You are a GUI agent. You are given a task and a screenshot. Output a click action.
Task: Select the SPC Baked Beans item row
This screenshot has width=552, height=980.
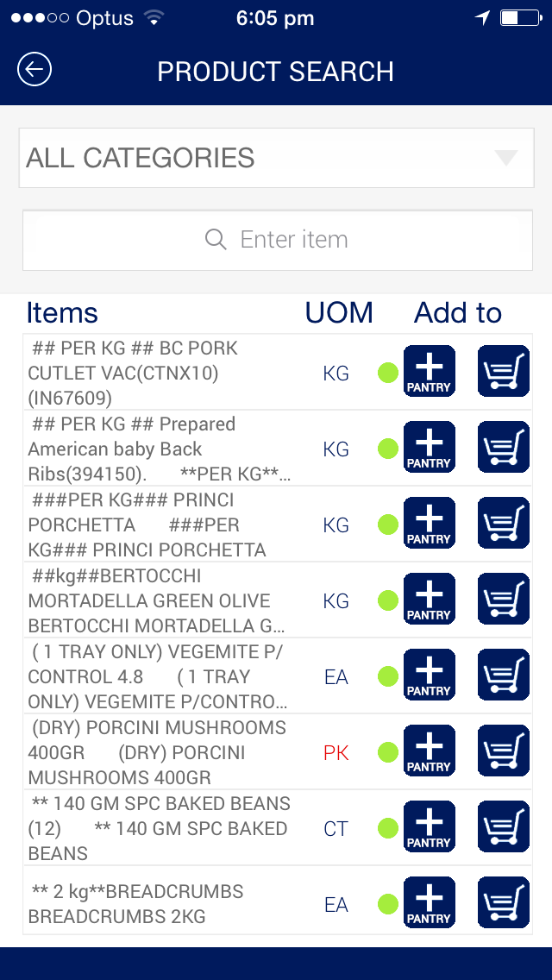click(160, 828)
